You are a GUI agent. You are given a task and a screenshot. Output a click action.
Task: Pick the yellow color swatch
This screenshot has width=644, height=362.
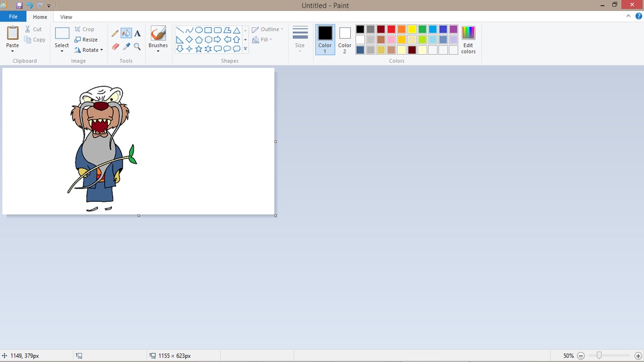point(412,29)
